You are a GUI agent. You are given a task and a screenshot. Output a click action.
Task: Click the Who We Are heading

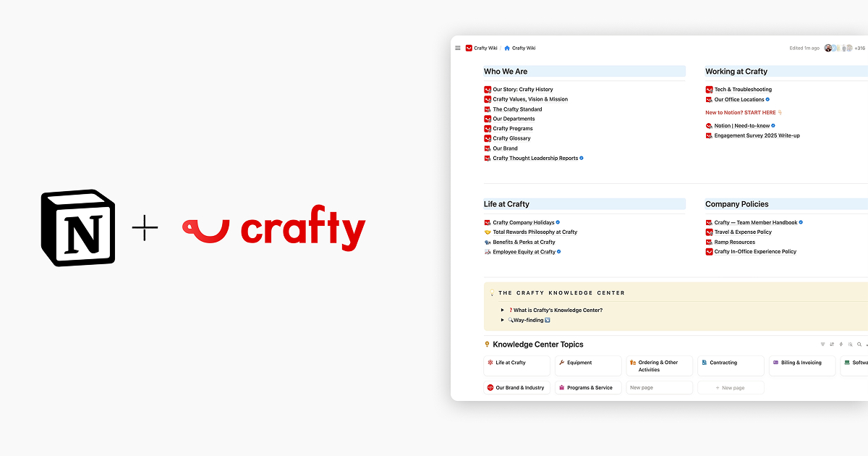click(x=506, y=72)
